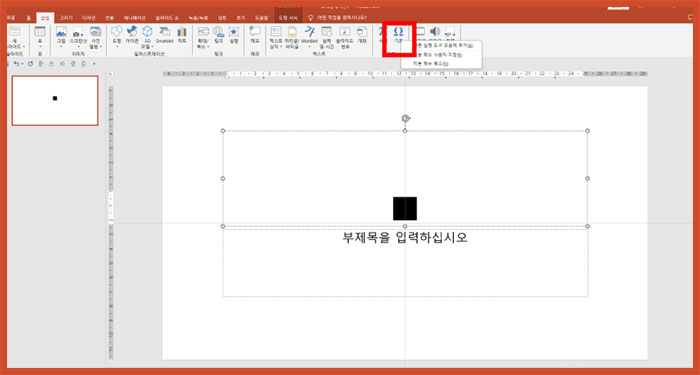Click the 3D 모델 cube icon
700x375 pixels.
[x=147, y=31]
